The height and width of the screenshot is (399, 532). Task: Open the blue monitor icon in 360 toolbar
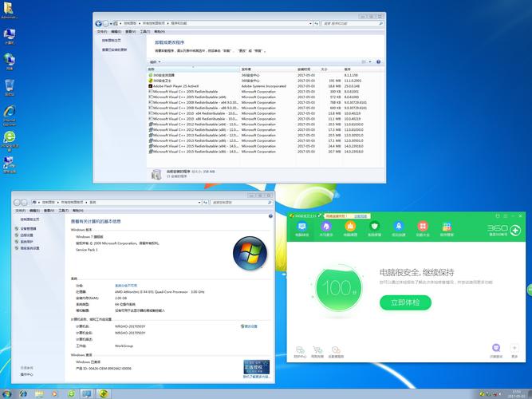click(x=301, y=227)
